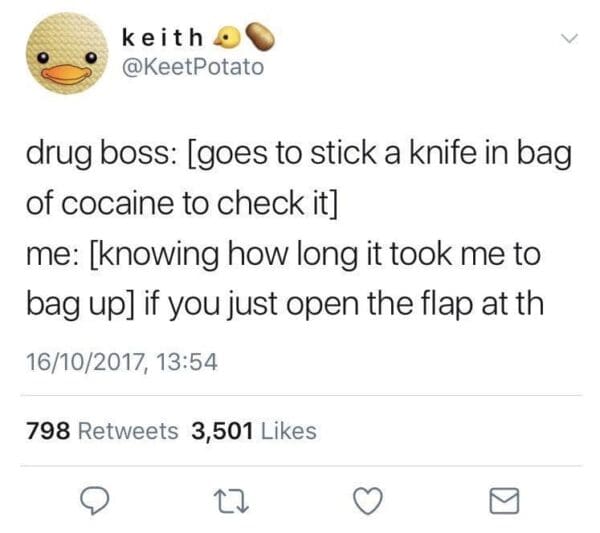
Task: View the 3,501 Likes list
Action: pos(254,431)
